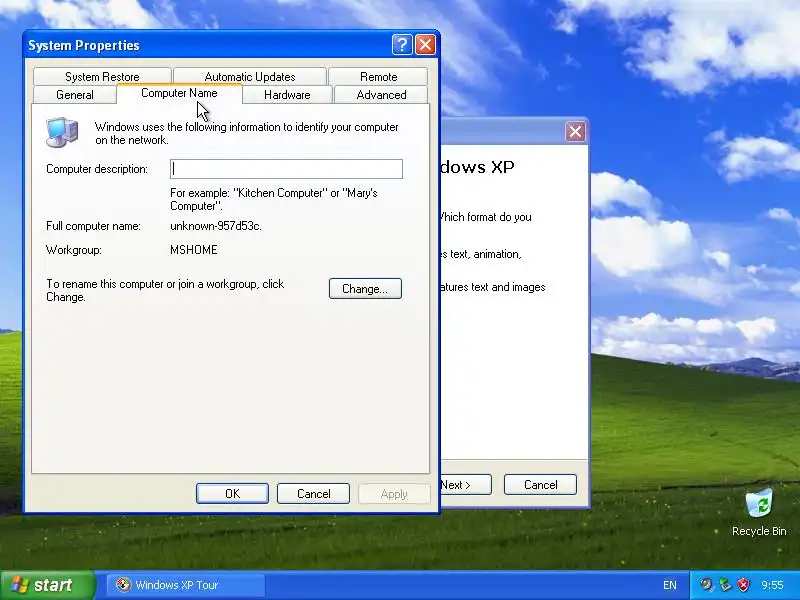800x600 pixels.
Task: Close the Windows XP Tour window
Action: (576, 132)
